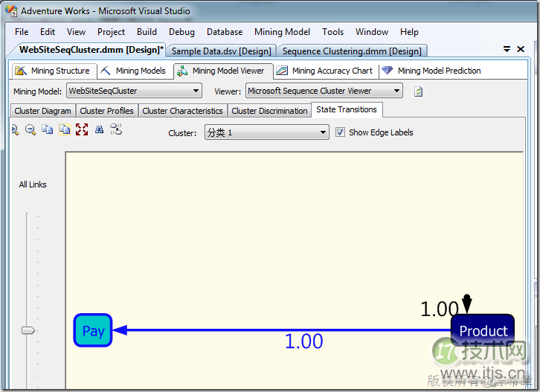Open the Mining Model menu
This screenshot has width=540, height=392.
[283, 32]
